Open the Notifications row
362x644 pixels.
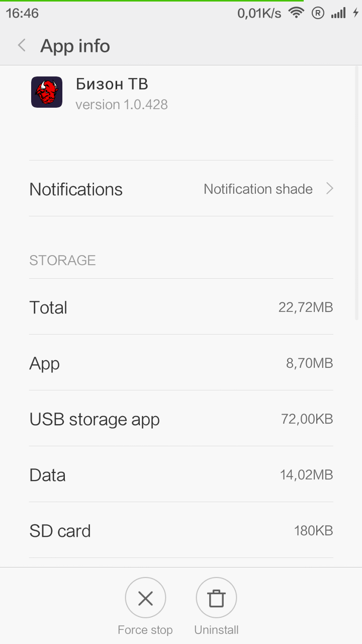point(75,189)
